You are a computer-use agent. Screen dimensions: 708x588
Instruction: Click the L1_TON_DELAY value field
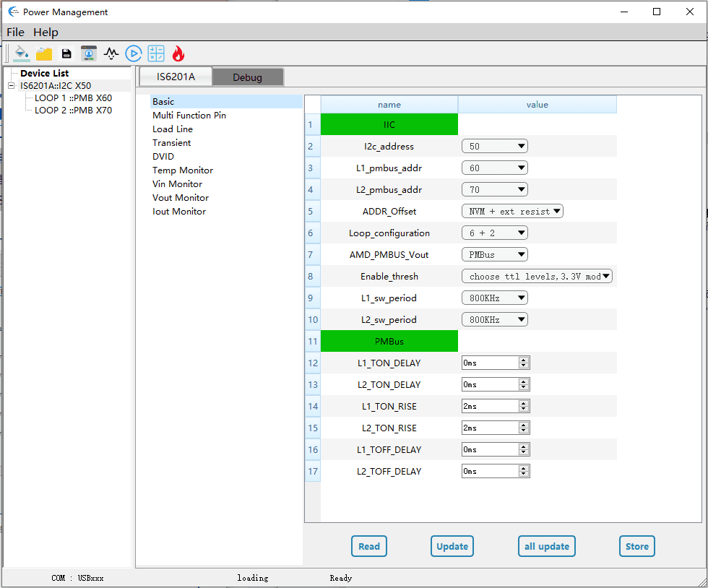pos(489,363)
